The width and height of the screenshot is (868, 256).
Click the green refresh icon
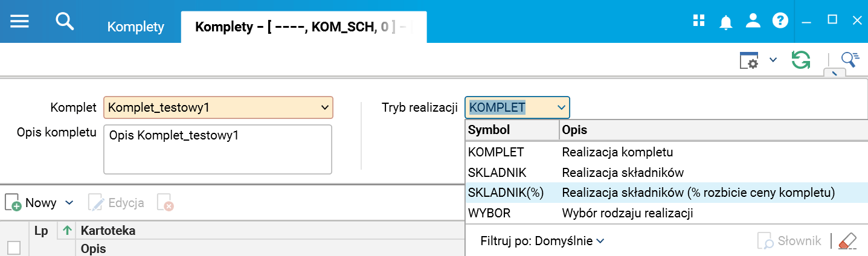pos(801,60)
